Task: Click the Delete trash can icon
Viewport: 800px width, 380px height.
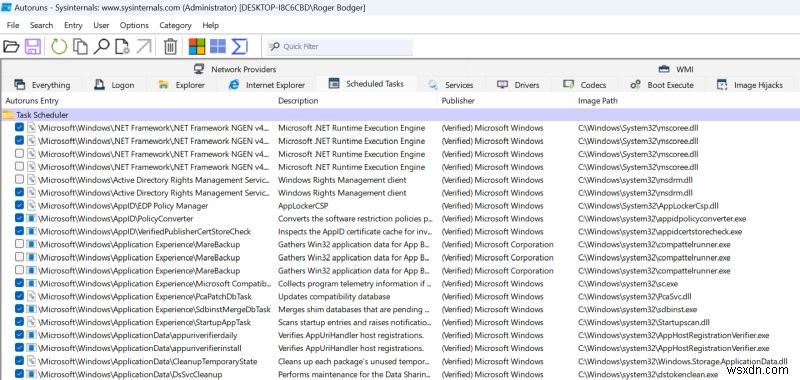Action: (x=170, y=46)
